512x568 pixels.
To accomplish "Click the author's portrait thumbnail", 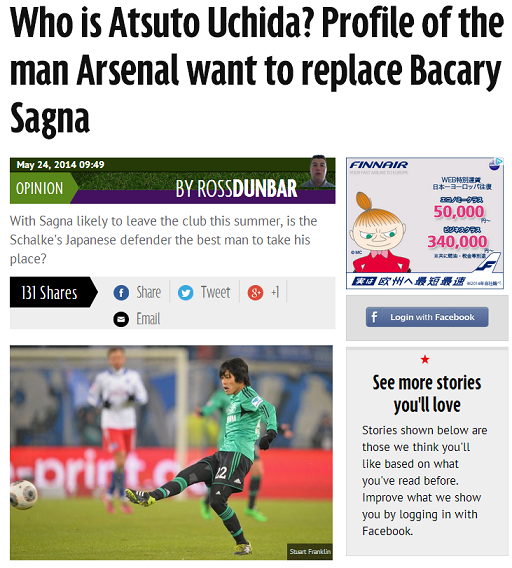I will [x=318, y=172].
